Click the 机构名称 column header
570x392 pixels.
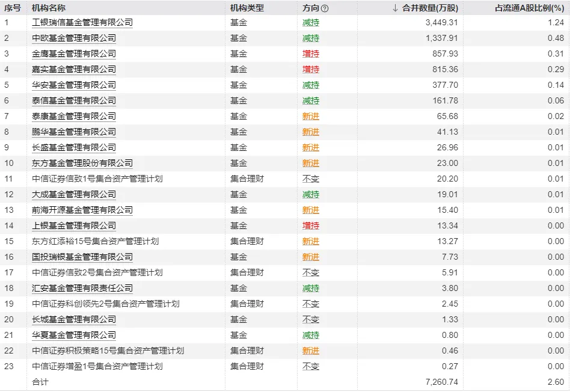pyautogui.click(x=49, y=8)
